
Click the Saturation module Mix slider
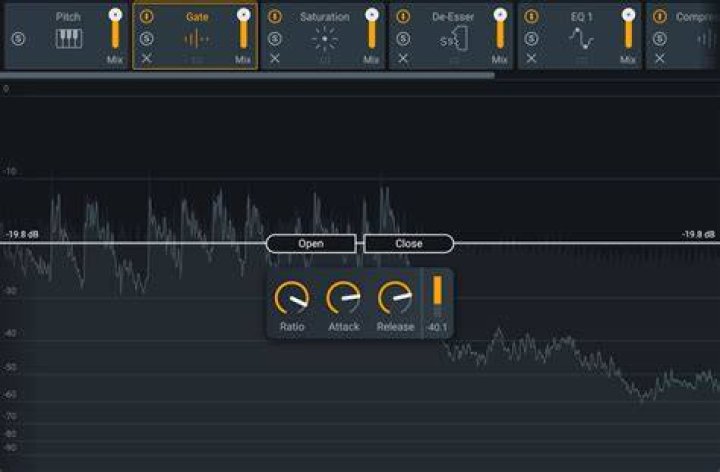(x=372, y=29)
